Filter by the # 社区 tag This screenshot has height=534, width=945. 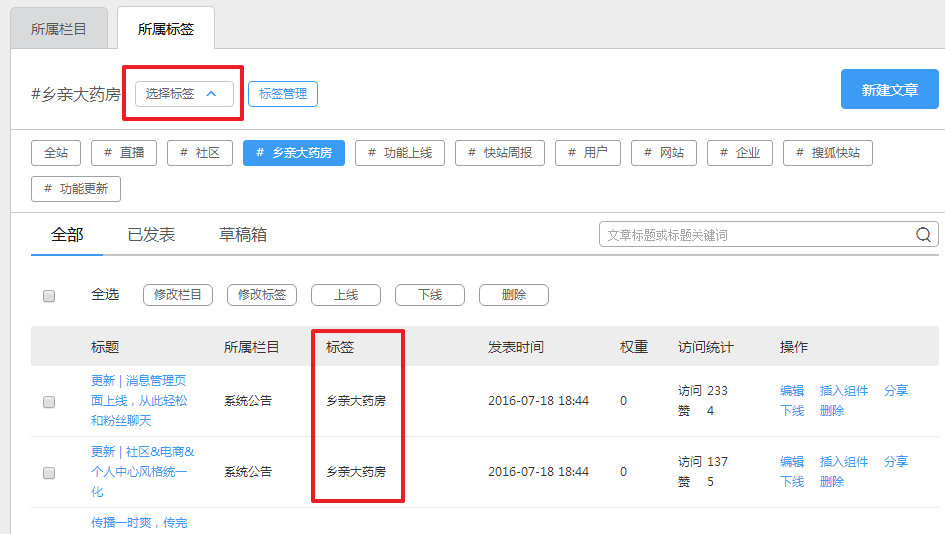tap(200, 152)
